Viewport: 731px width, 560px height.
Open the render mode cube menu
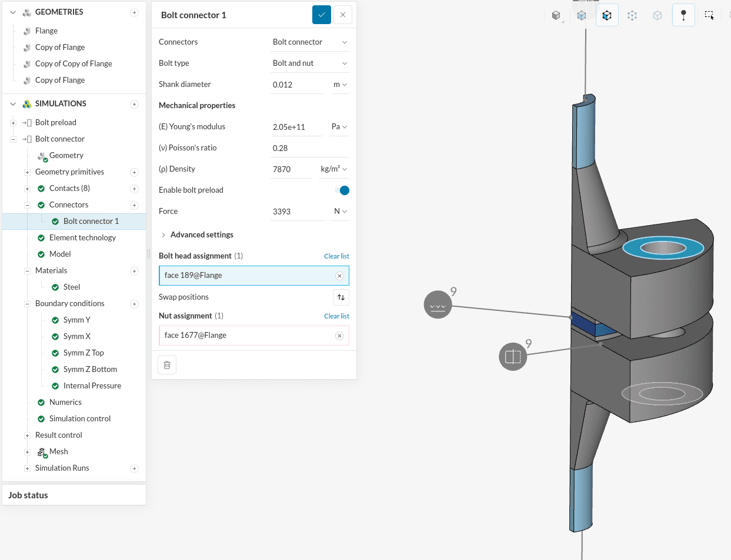coord(556,16)
